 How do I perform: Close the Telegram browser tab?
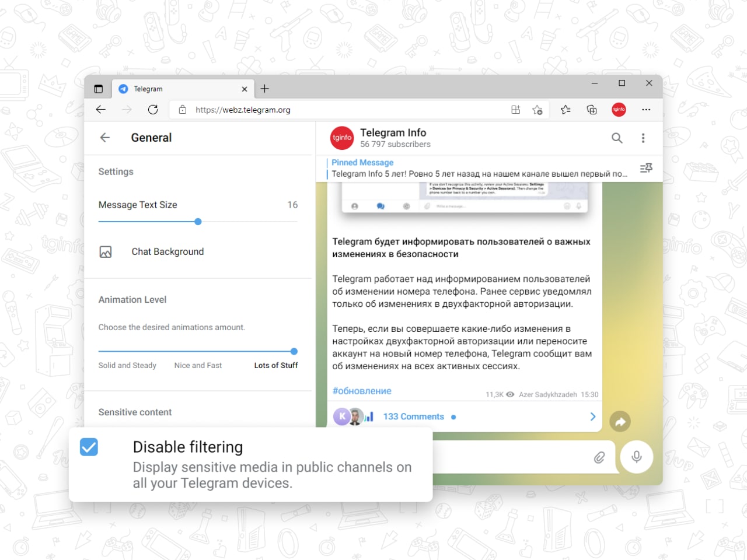point(245,89)
